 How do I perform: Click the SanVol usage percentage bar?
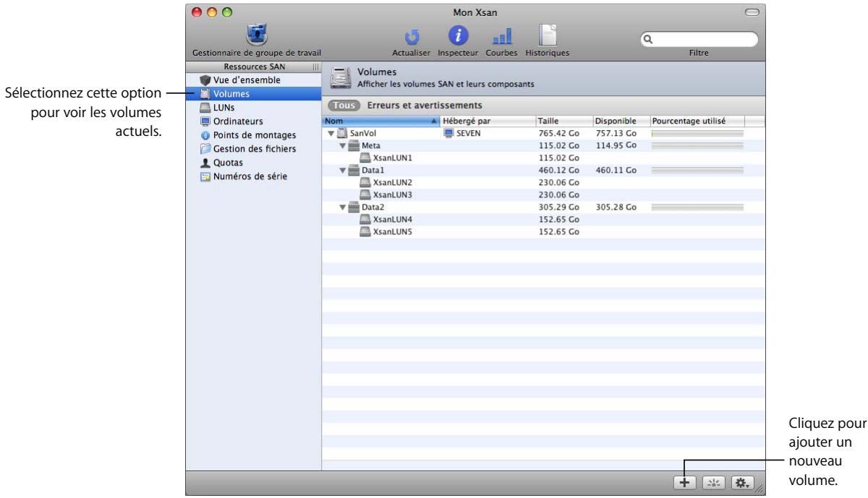tap(697, 134)
